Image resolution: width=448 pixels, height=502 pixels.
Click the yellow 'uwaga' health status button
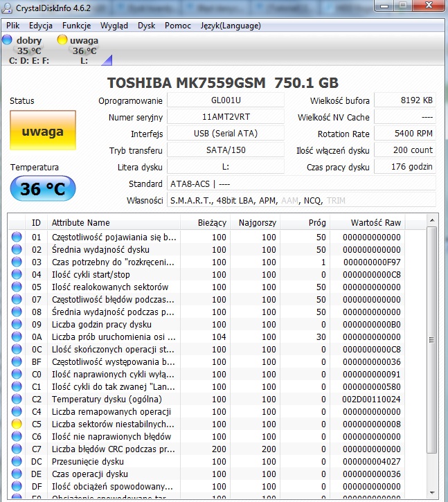click(43, 130)
